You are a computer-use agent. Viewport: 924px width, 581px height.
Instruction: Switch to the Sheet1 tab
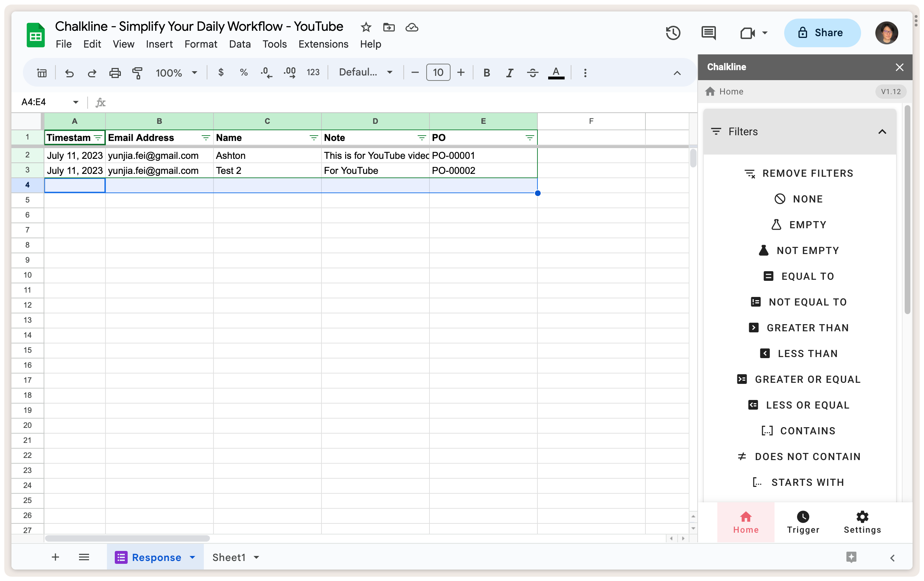pos(229,557)
